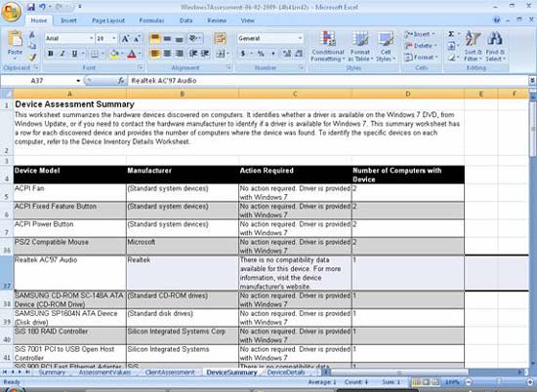This screenshot has width=537, height=392.
Task: Toggle Top Align
Action: point(155,38)
